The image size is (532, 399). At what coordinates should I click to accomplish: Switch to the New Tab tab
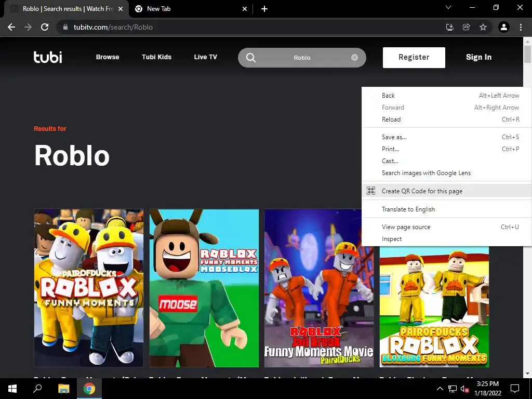point(191,9)
